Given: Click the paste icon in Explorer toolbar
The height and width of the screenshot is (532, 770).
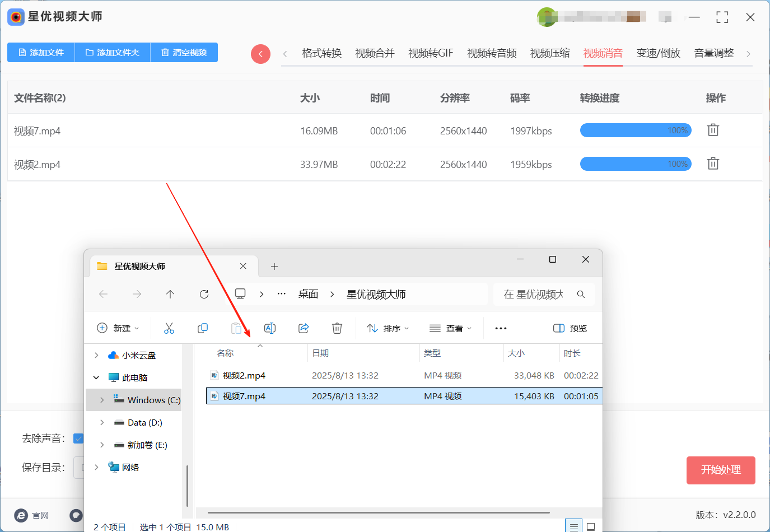Looking at the screenshot, I should point(236,328).
